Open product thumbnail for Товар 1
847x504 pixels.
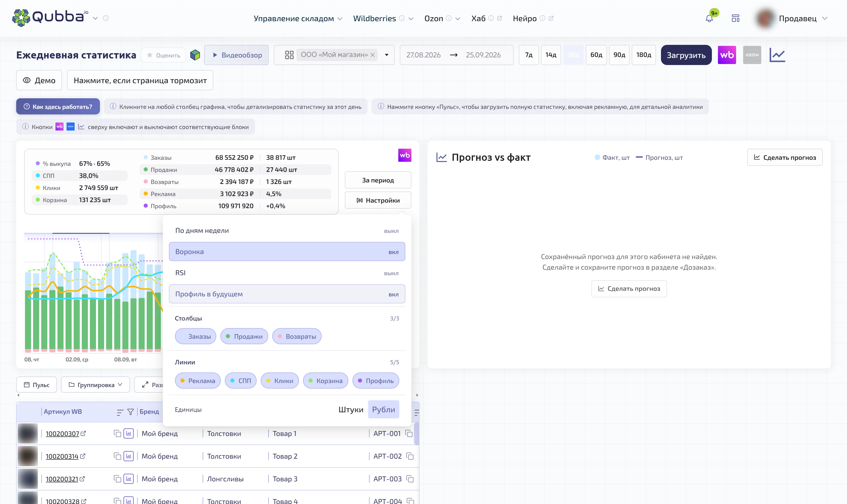tap(27, 433)
